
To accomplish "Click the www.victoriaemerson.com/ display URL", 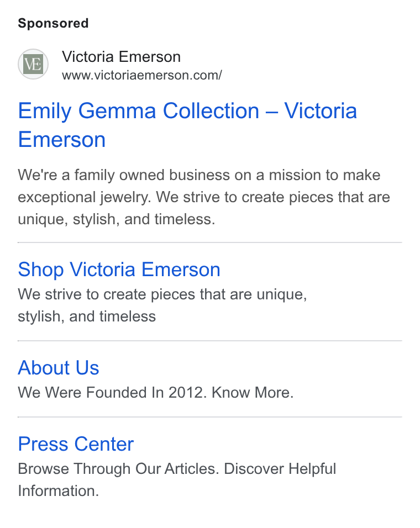I will (142, 75).
